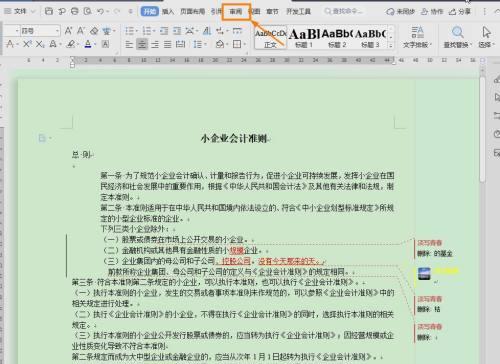Expand the 文件 menu dropdown arrow
This screenshot has width=500, height=364.
(33, 11)
